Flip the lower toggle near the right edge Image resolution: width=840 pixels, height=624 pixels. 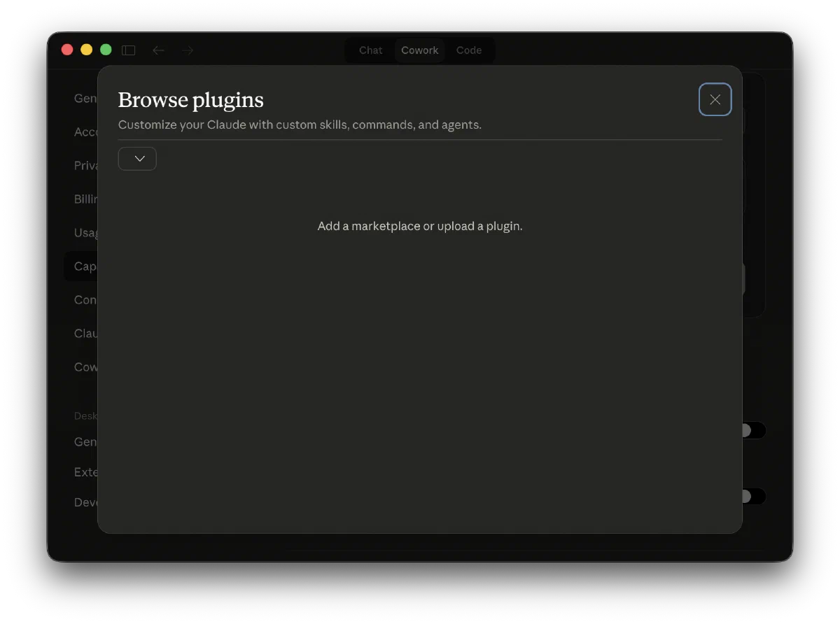[750, 497]
